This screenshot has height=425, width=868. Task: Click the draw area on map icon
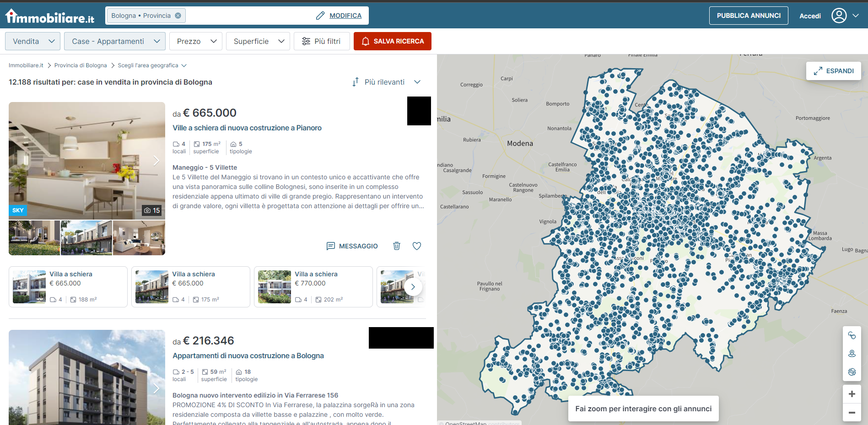click(852, 335)
